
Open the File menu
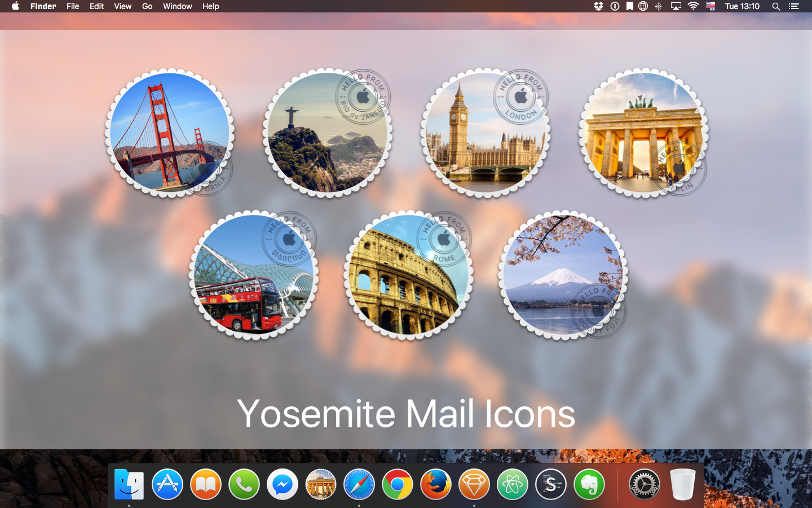(x=73, y=6)
